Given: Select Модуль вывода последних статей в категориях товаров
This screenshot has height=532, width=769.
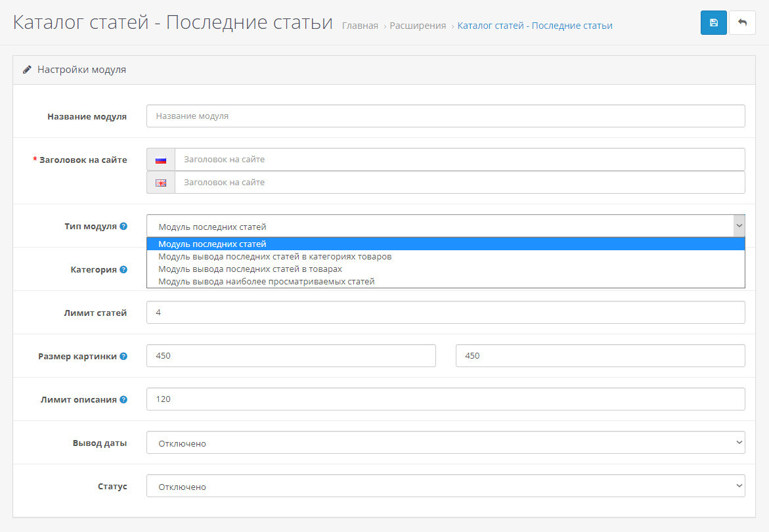Looking at the screenshot, I should tap(446, 256).
